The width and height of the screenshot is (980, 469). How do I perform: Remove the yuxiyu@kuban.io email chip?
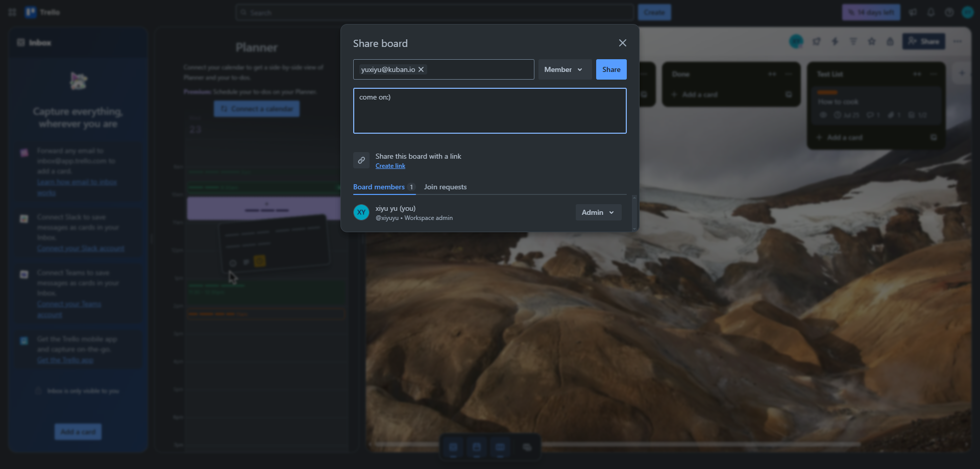point(421,69)
